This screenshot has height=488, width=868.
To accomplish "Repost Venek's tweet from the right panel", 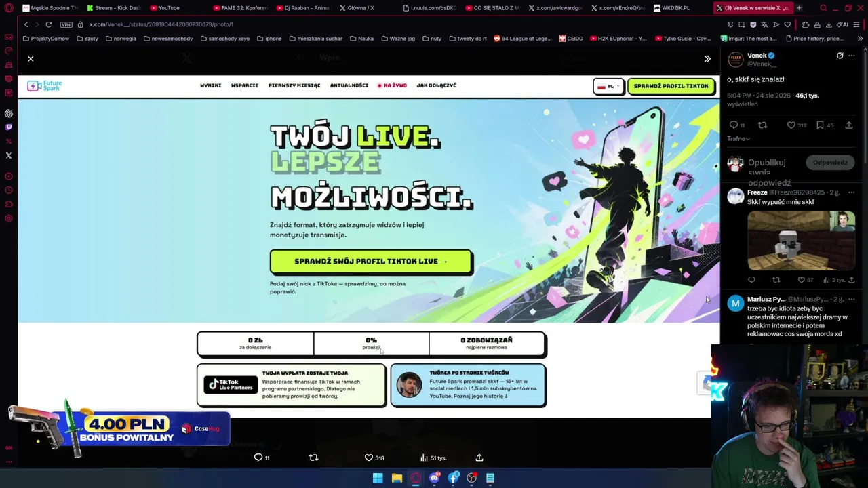I will click(762, 125).
